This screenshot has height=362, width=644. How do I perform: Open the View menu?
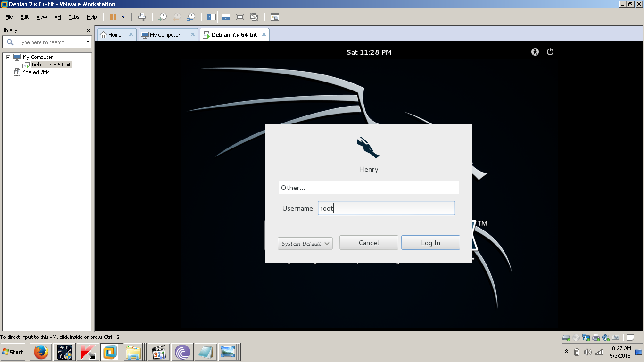(42, 17)
